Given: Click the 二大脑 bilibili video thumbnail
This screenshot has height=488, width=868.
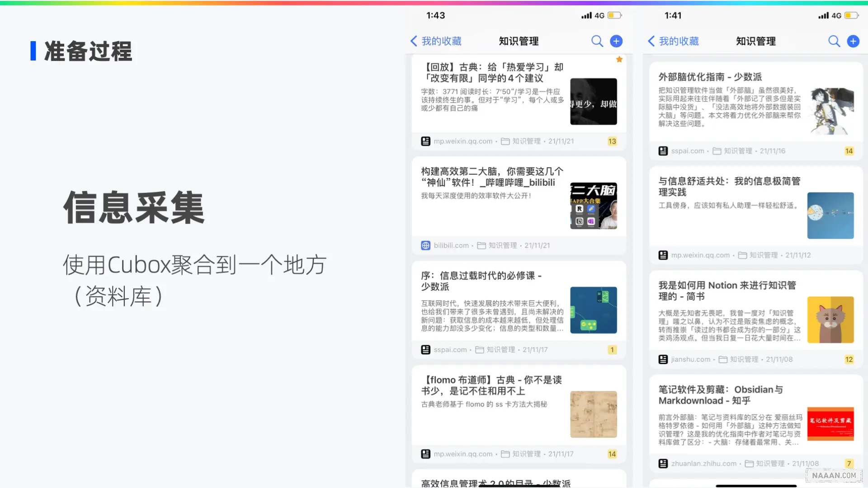Looking at the screenshot, I should click(x=593, y=206).
